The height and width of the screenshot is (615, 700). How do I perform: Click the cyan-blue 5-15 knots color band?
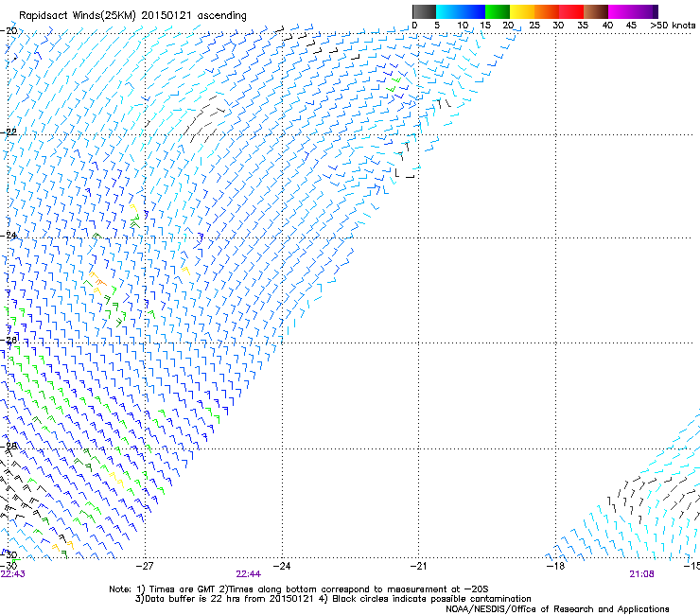(x=461, y=11)
